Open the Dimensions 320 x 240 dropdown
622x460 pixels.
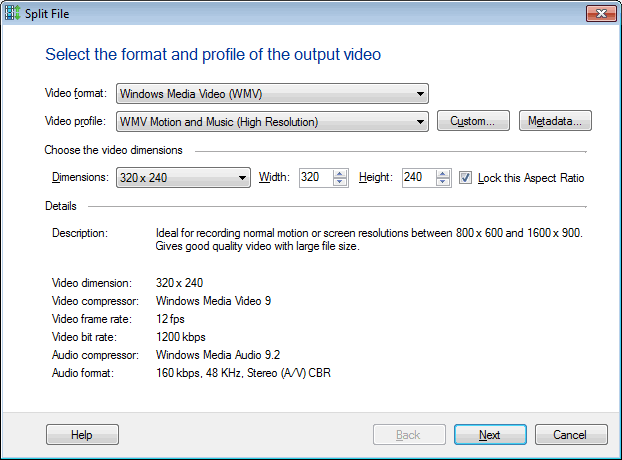pyautogui.click(x=183, y=178)
